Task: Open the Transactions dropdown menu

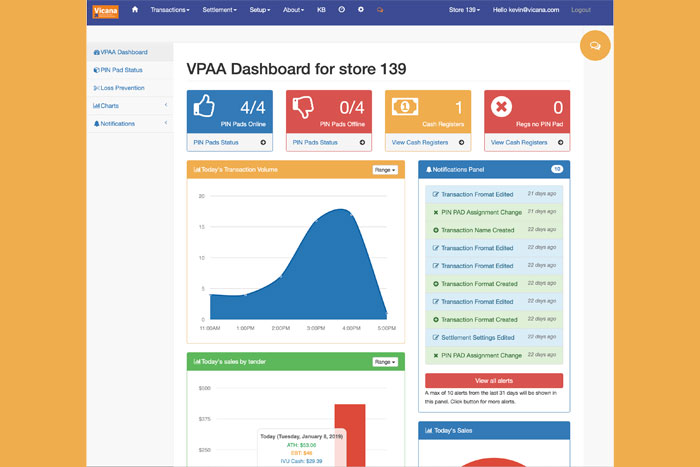Action: tap(170, 10)
